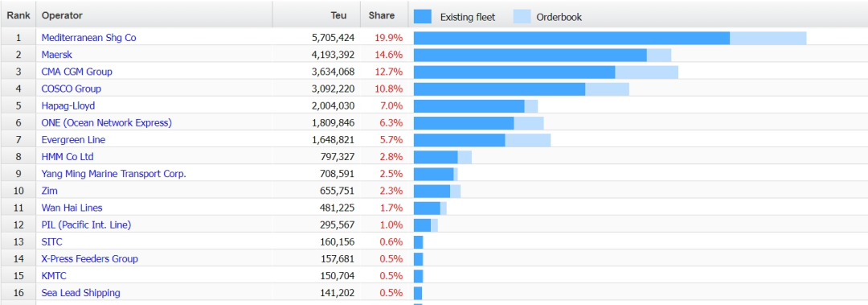Open Wan Hai Lines link

(72, 208)
